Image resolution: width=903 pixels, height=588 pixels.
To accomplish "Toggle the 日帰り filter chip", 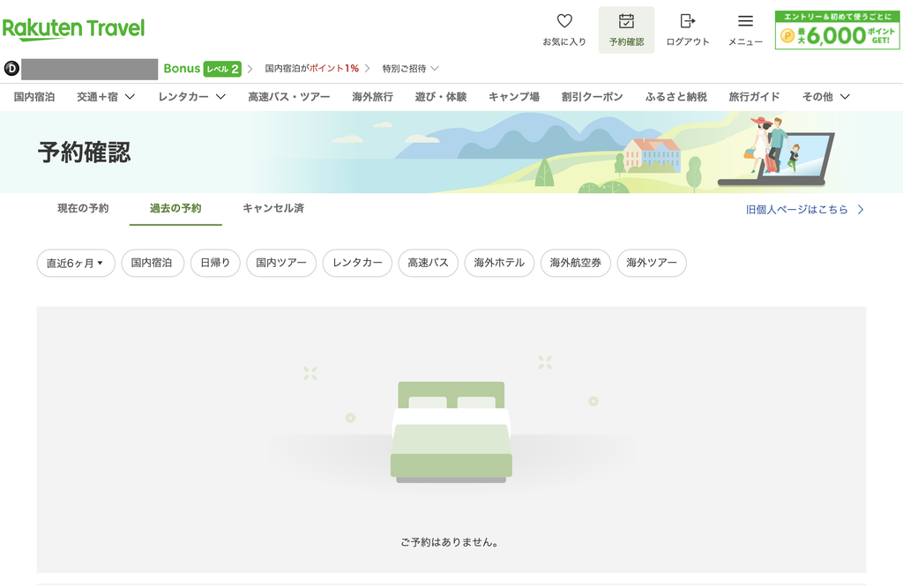I will [215, 264].
